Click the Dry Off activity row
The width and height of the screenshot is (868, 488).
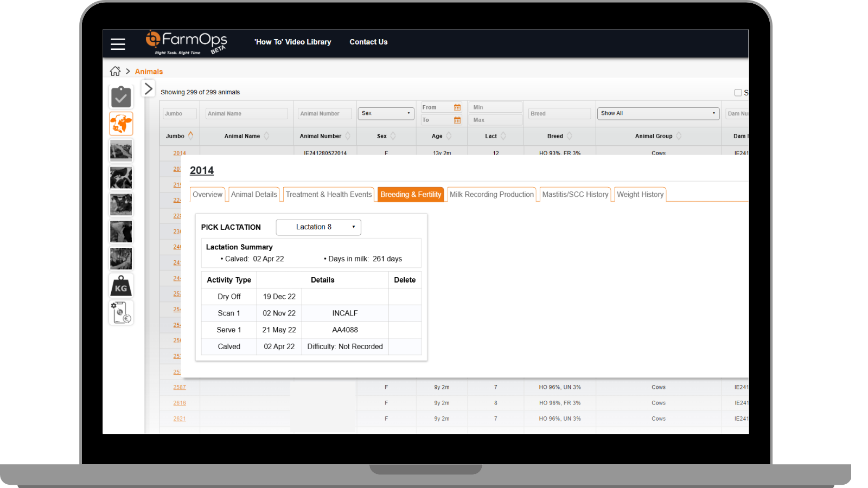pyautogui.click(x=311, y=297)
